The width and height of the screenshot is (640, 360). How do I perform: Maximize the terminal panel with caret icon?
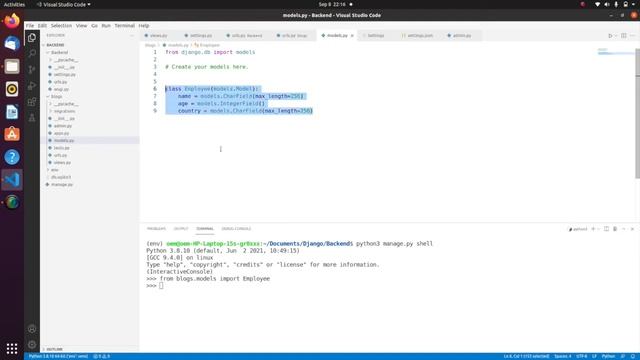tap(624, 229)
